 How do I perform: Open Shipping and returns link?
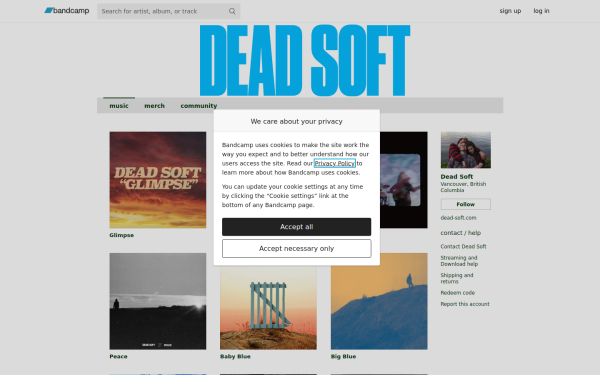coord(457,278)
